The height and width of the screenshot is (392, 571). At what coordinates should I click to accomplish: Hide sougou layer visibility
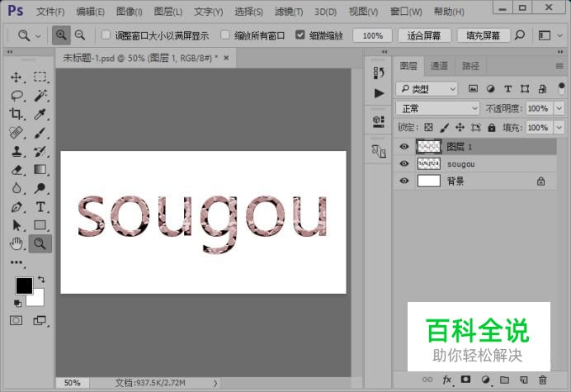(x=403, y=163)
